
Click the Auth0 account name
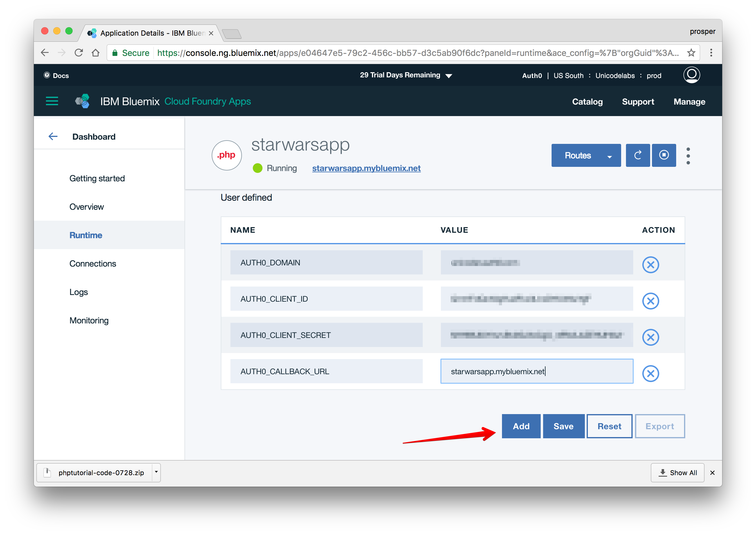[x=532, y=76]
